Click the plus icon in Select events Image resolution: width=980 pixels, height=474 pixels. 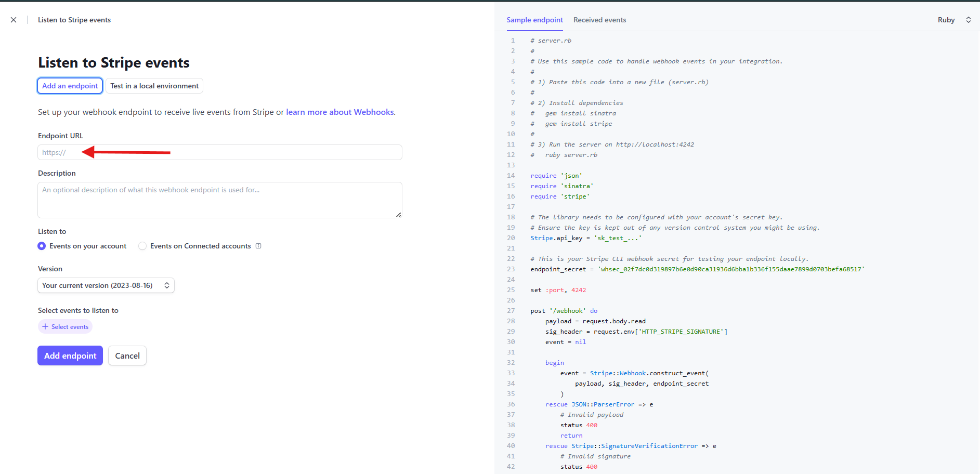pos(45,327)
